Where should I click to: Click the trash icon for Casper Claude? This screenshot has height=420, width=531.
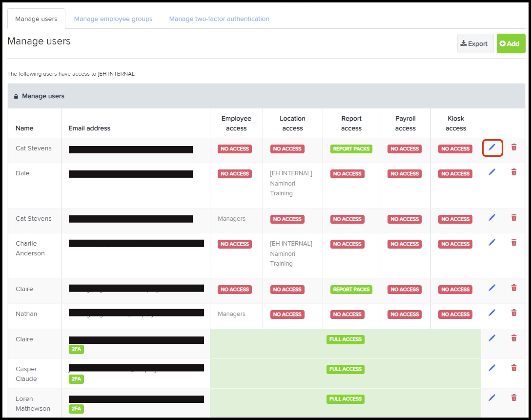coord(514,368)
